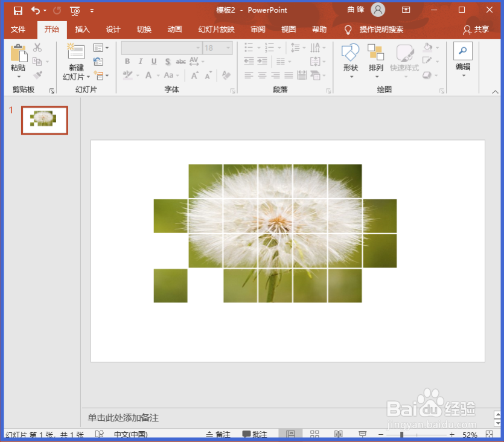Click the shape effects icon
Viewport: 504px width, 442px height.
[x=427, y=75]
